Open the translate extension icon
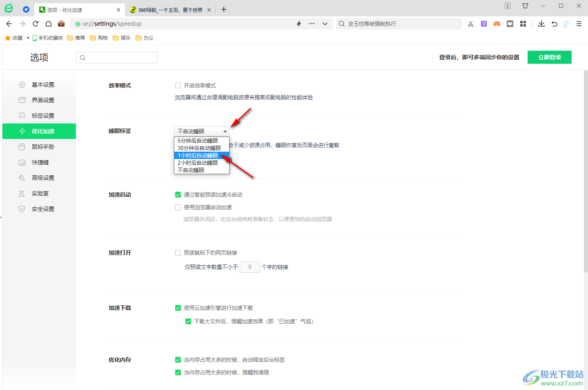 484,24
